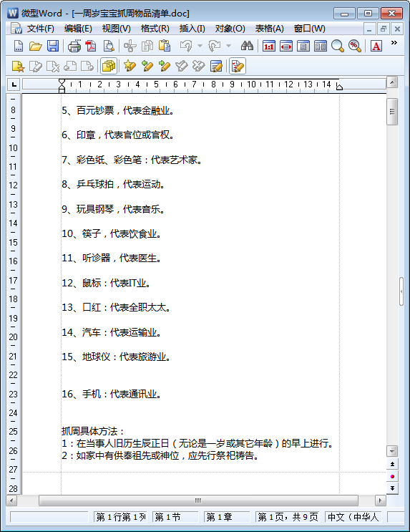Click the vertical scrollbar up arrow
This screenshot has height=532, width=410.
click(x=392, y=82)
